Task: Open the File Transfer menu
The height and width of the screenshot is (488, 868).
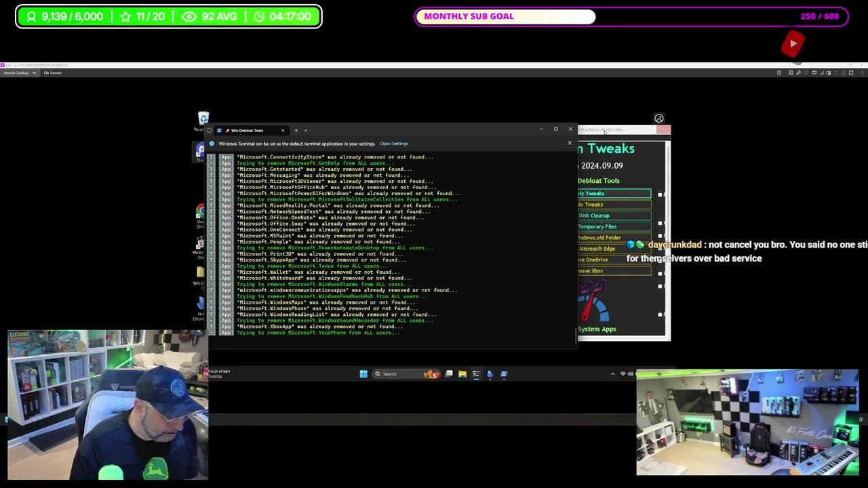Action: pyautogui.click(x=52, y=73)
